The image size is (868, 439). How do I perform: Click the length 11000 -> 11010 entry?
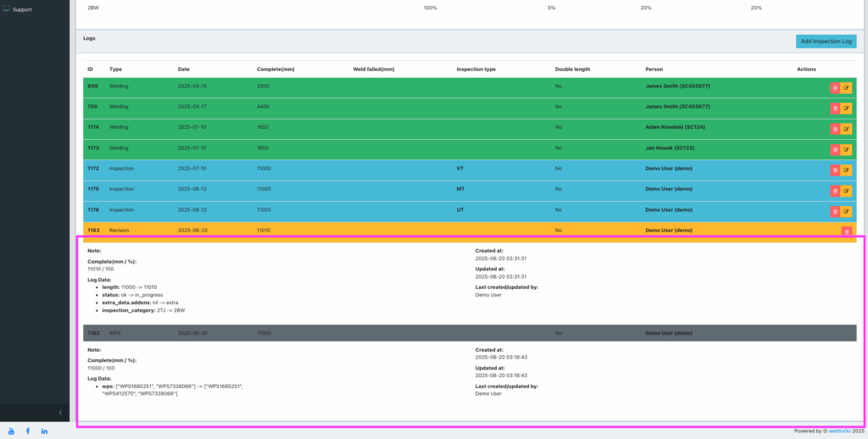(x=130, y=287)
